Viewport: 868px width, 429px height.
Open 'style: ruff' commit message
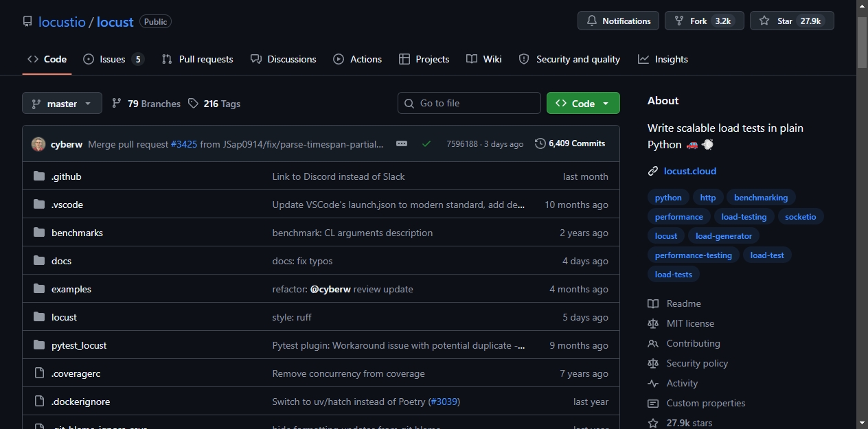tap(292, 317)
